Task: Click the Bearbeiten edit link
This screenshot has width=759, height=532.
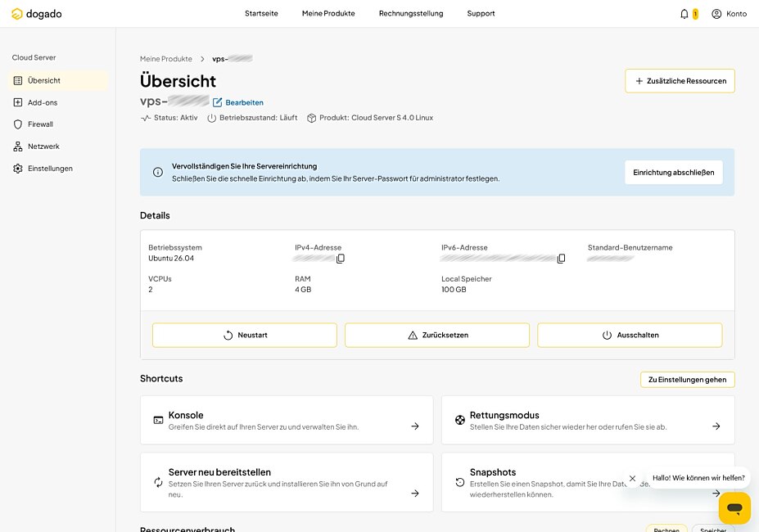Action: [x=245, y=102]
